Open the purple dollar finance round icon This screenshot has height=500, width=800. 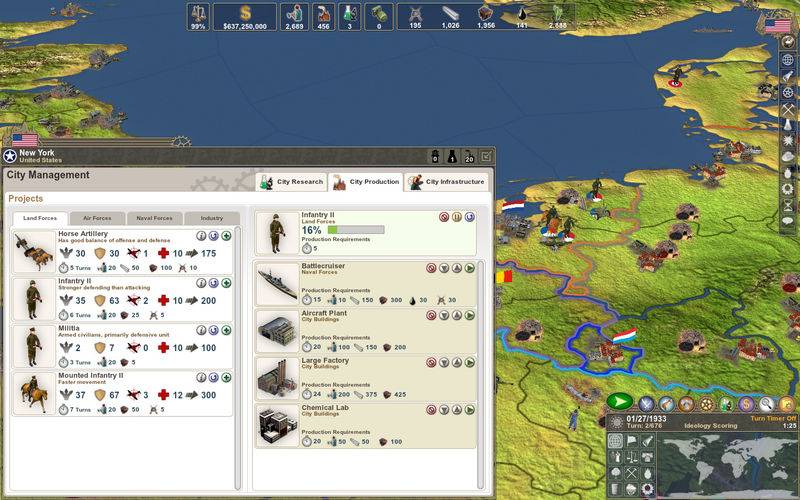click(745, 404)
